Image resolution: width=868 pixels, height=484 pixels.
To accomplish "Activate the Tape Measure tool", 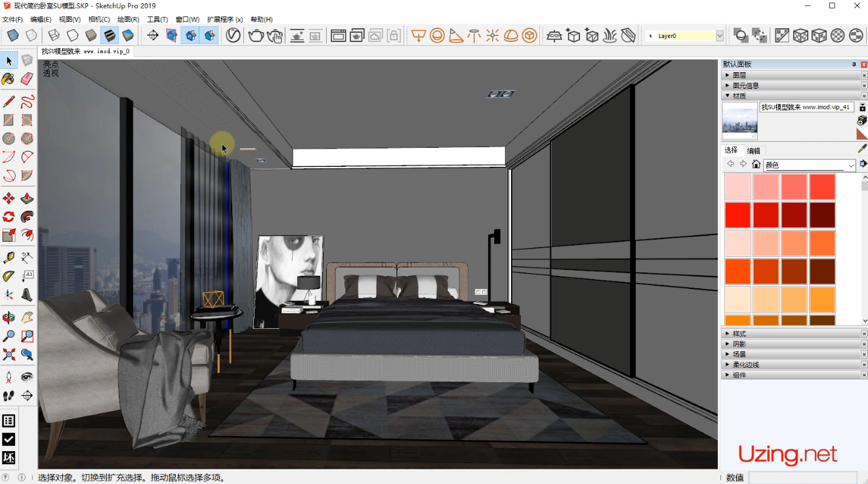I will (9, 256).
